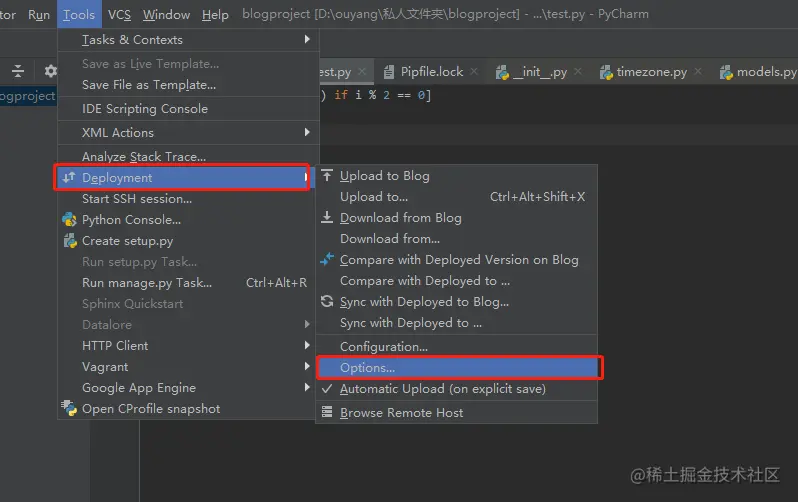Expand the Tasks & Contexts submenu arrow
The height and width of the screenshot is (502, 798).
307,39
